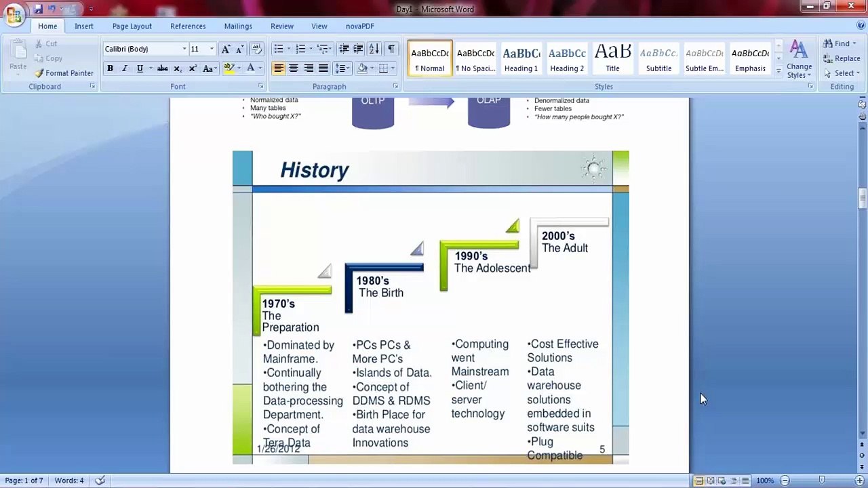Image resolution: width=868 pixels, height=488 pixels.
Task: Switch to Print Layout view
Action: point(699,481)
